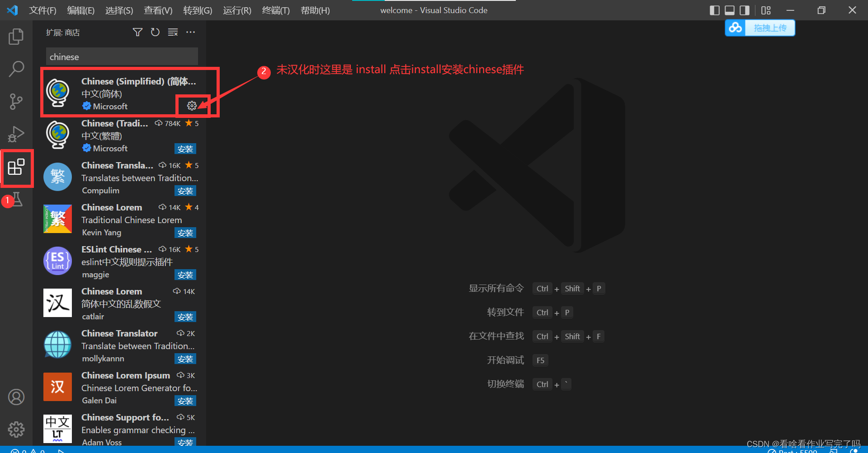Install Chinese Translator by mollykannn
This screenshot has height=453, width=868.
pyautogui.click(x=185, y=359)
